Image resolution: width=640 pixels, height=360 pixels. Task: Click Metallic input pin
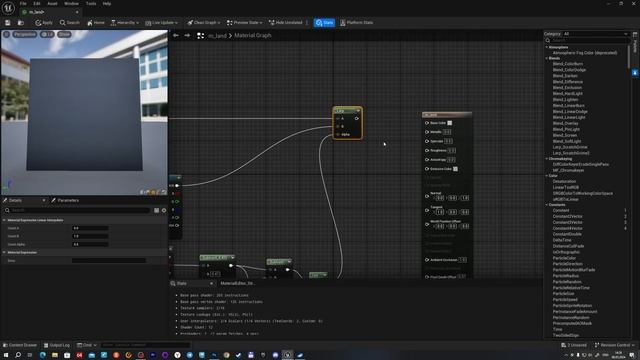click(x=427, y=132)
